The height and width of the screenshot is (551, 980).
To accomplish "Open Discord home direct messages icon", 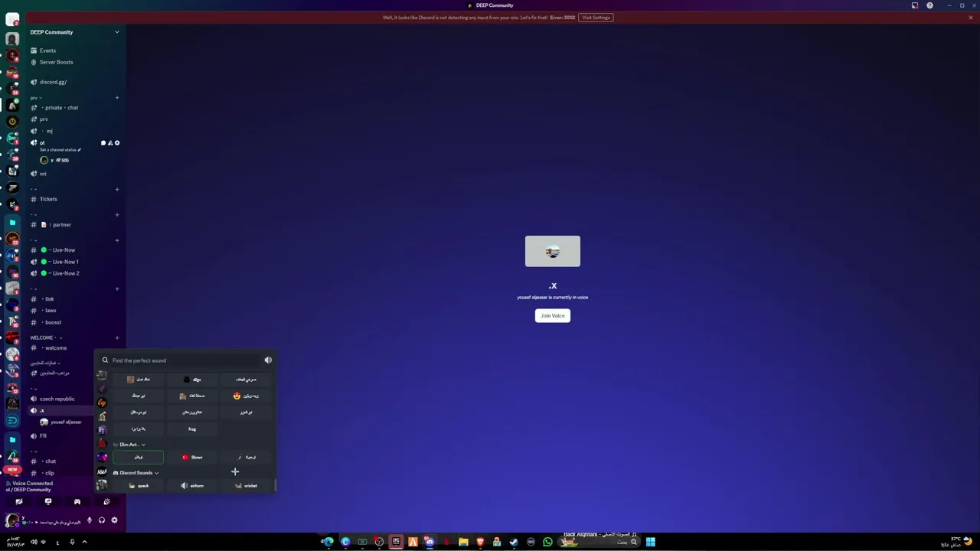I will pos(12,20).
